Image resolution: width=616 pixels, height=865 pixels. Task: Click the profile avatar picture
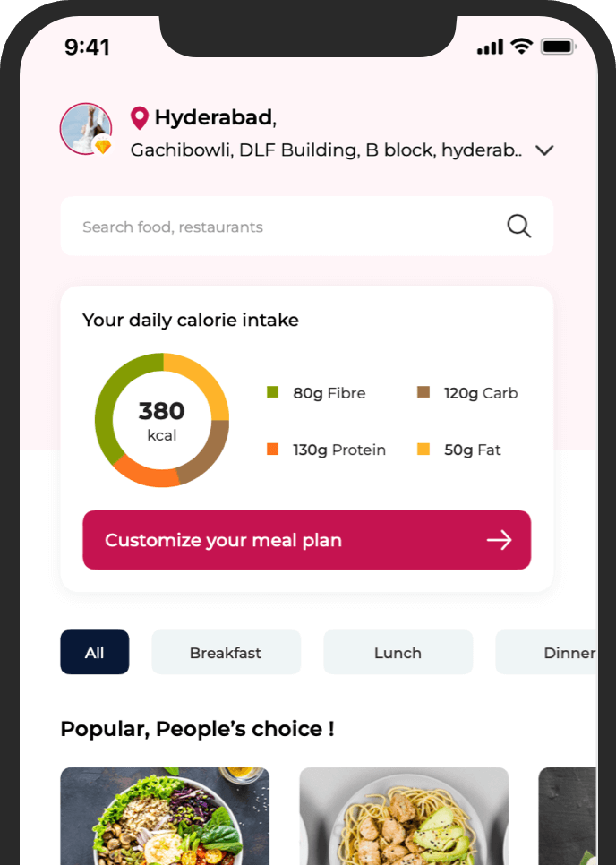(86, 129)
